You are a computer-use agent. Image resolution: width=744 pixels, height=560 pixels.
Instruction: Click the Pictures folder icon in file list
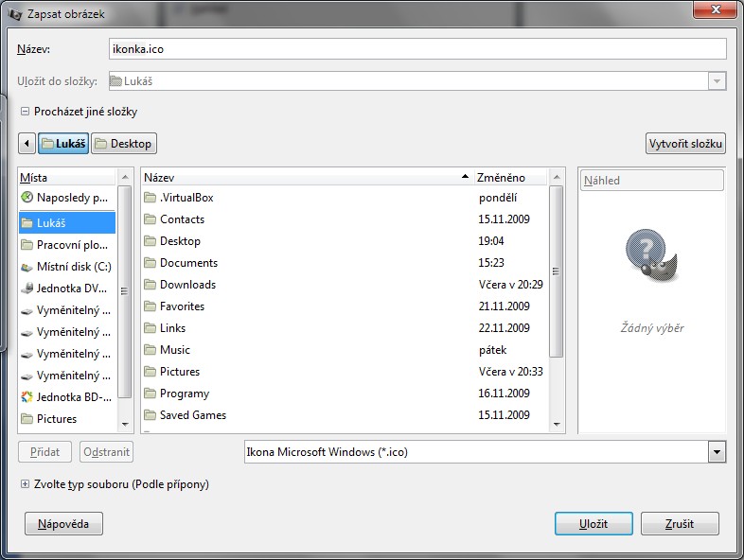tap(150, 372)
